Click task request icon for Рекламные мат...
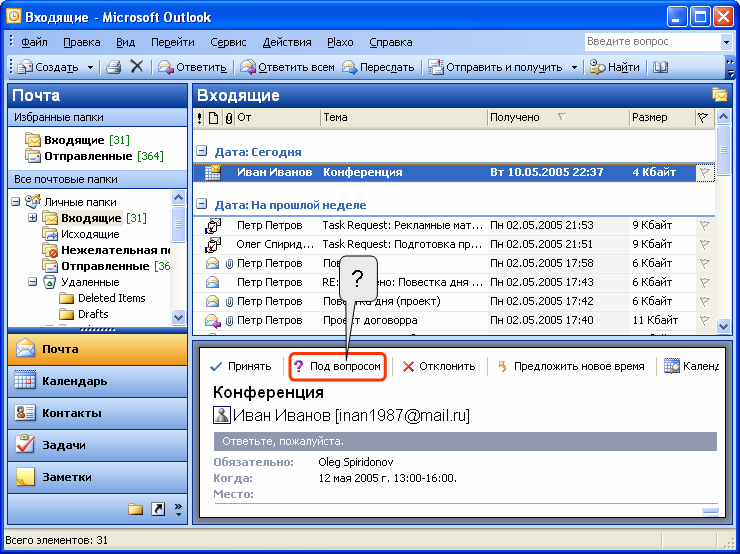The image size is (740, 554). tap(213, 226)
